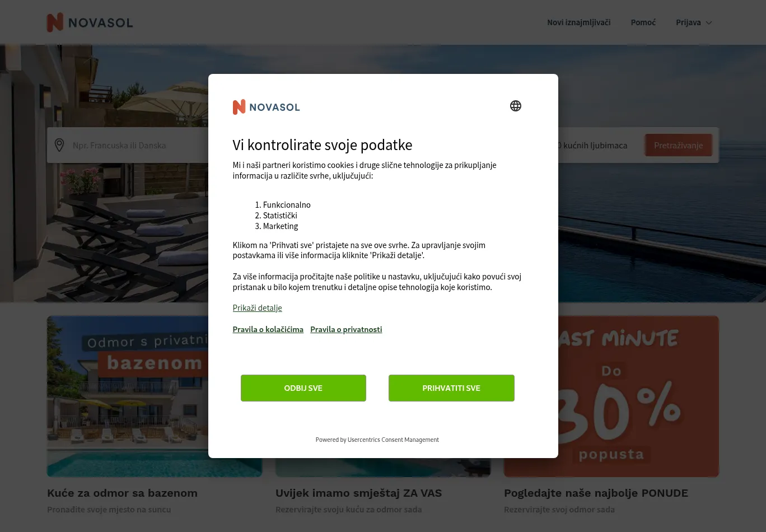Open the kućnih ljubimaca pets selector
766x532 pixels.
[595, 145]
